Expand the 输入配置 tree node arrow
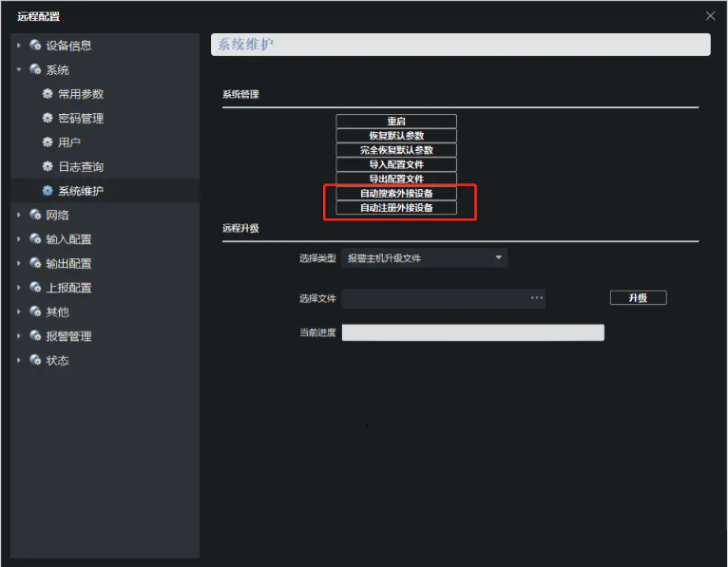The image size is (728, 567). point(19,239)
